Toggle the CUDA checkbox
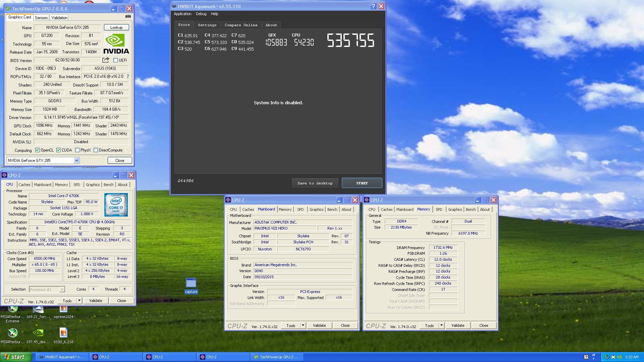 tap(58, 150)
